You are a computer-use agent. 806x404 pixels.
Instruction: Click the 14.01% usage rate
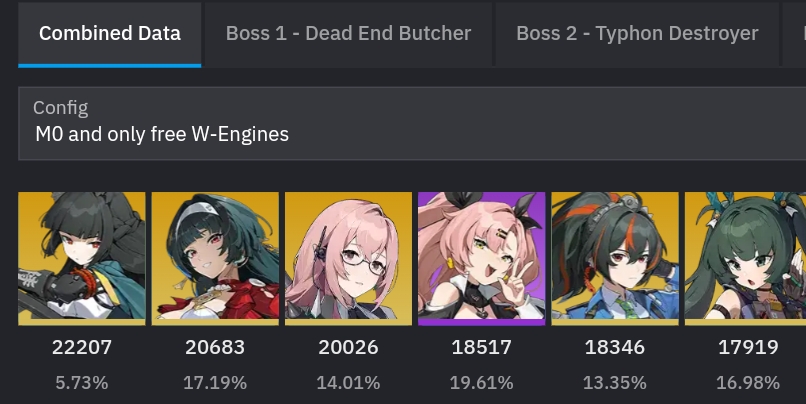349,383
